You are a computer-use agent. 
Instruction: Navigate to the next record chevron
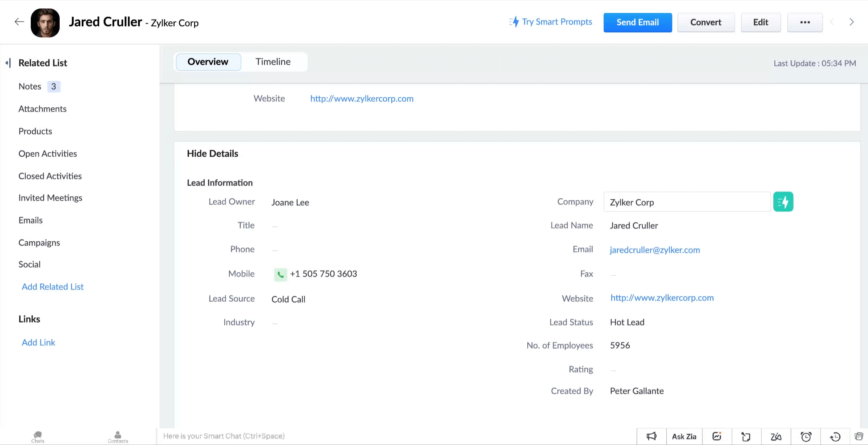pos(852,22)
